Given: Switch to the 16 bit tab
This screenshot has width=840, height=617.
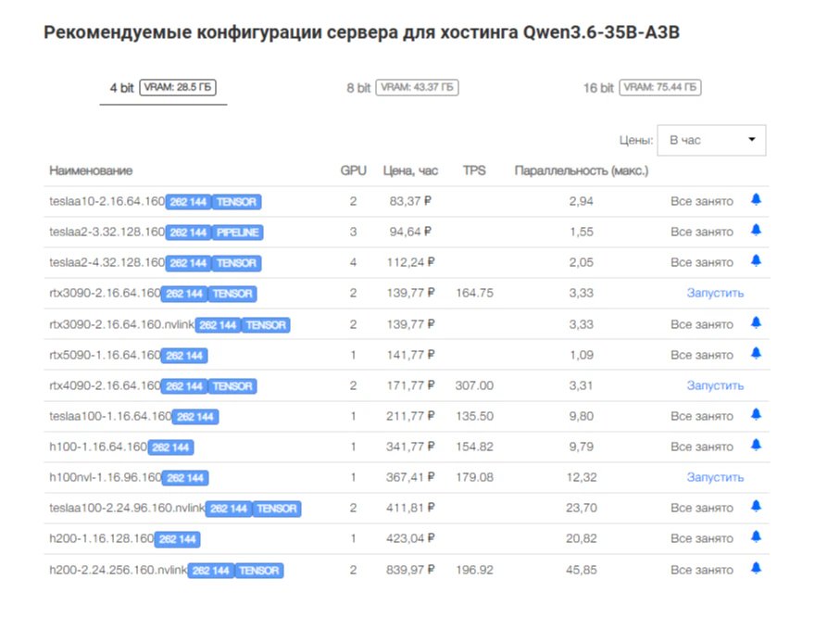Looking at the screenshot, I should (x=642, y=88).
